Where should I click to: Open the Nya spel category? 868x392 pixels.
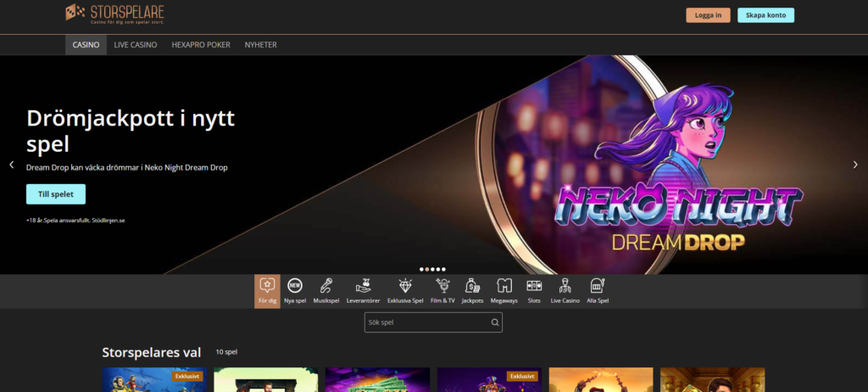[295, 291]
